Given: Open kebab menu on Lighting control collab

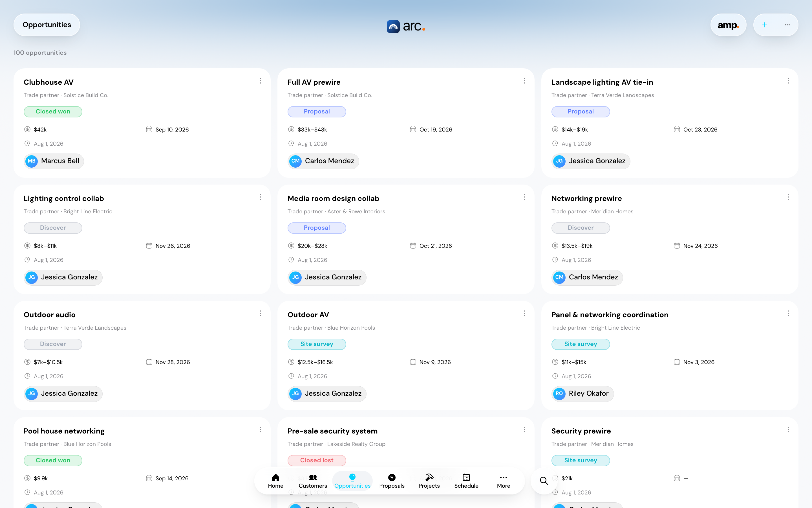Looking at the screenshot, I should click(261, 197).
